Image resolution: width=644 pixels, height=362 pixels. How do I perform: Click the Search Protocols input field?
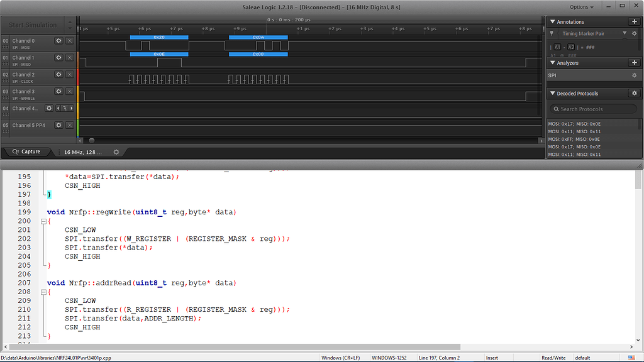591,108
